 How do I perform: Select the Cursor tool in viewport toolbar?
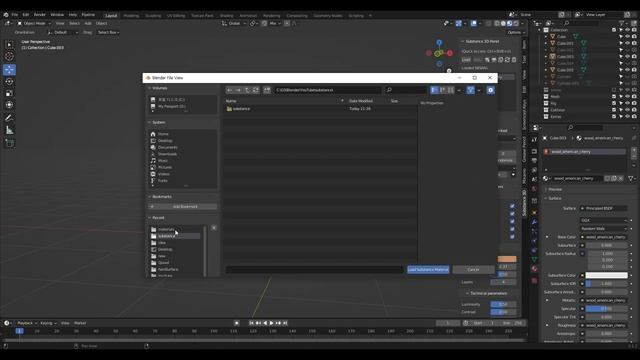click(9, 56)
